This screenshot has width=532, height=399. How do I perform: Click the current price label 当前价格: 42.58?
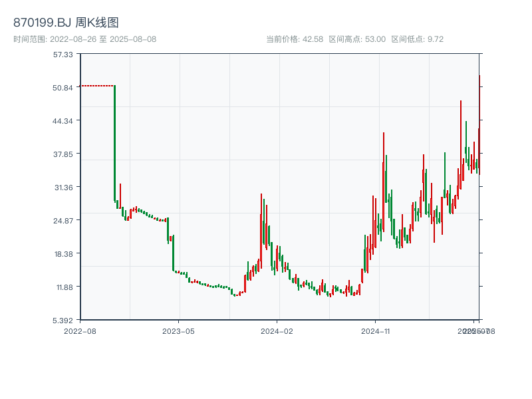coord(295,39)
